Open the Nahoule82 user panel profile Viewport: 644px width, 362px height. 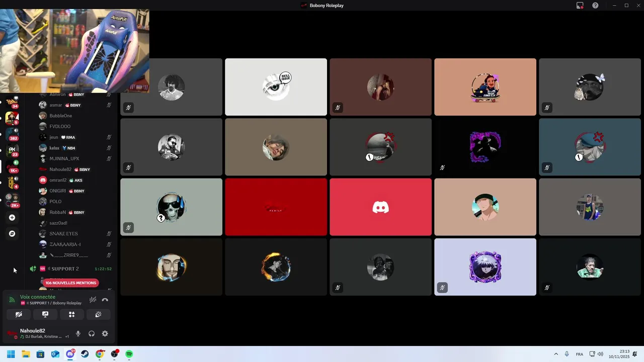tap(38, 333)
